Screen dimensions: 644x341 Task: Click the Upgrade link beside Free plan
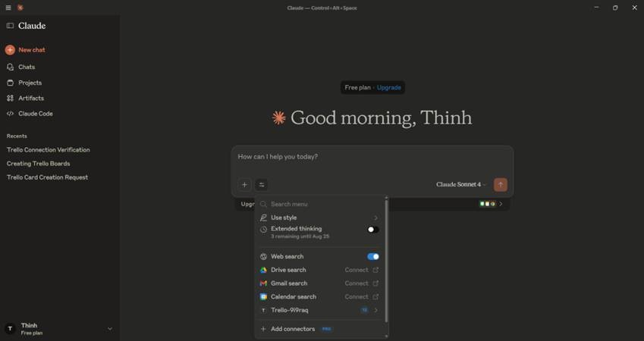[x=389, y=87]
